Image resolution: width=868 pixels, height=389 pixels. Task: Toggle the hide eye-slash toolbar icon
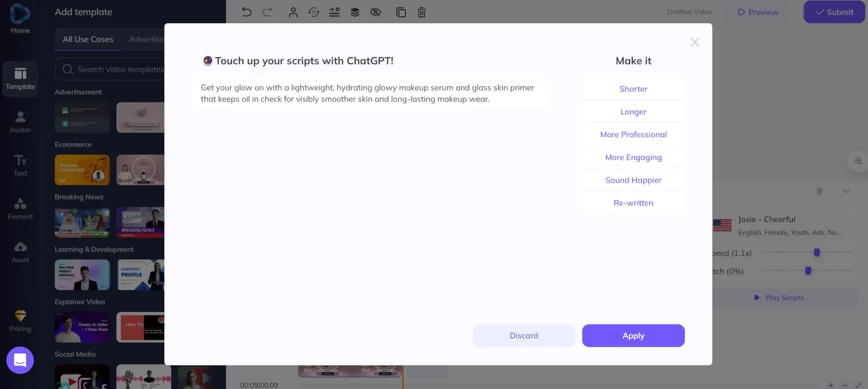(375, 12)
